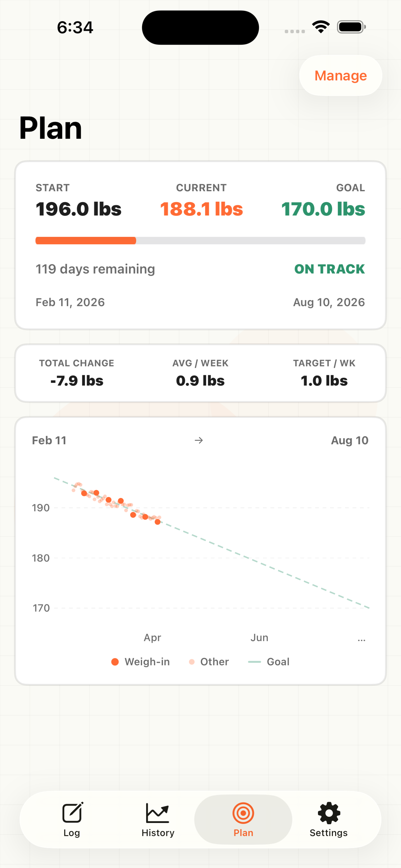Tap the current weight 188.1 lbs
Image resolution: width=401 pixels, height=868 pixels.
point(201,209)
